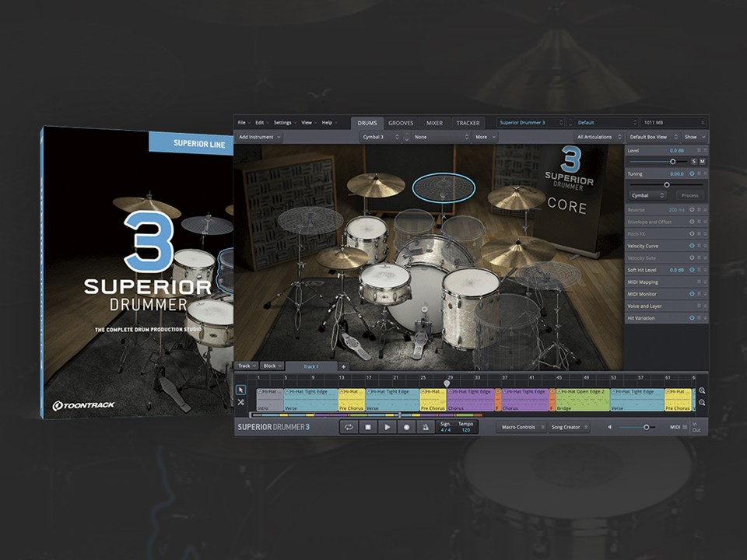Click the Process button
The image size is (747, 560).
(x=689, y=195)
